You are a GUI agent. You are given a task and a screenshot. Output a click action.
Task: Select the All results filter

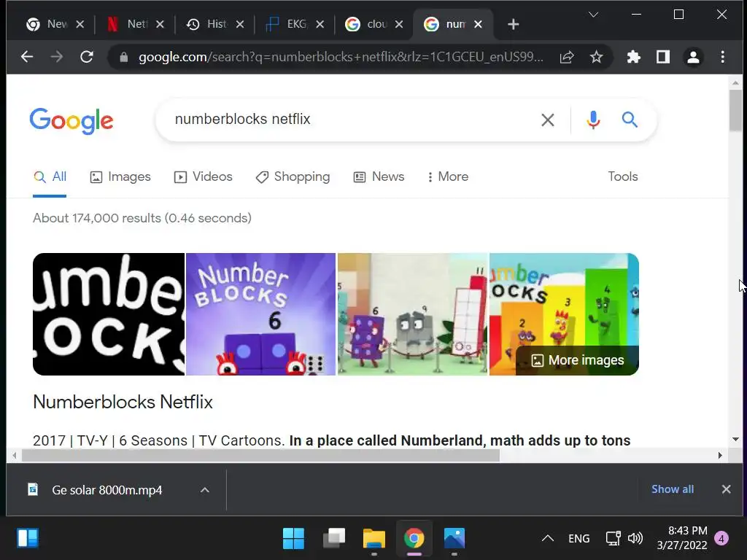[50, 176]
